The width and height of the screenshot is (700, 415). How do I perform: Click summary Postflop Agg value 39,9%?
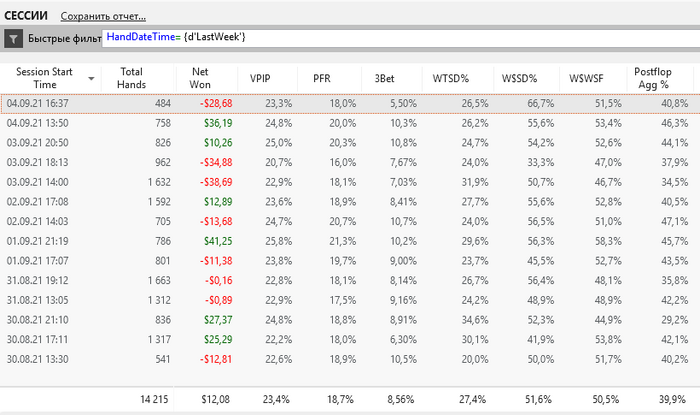click(672, 399)
